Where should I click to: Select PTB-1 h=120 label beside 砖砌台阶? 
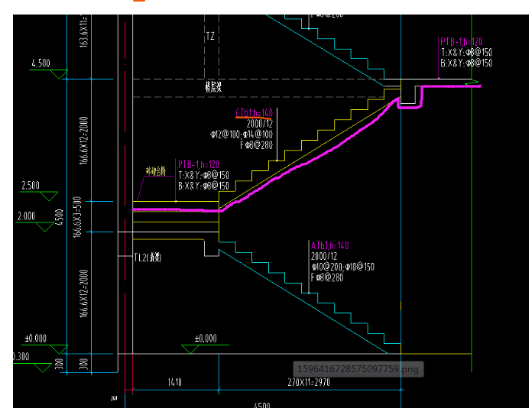[199, 164]
